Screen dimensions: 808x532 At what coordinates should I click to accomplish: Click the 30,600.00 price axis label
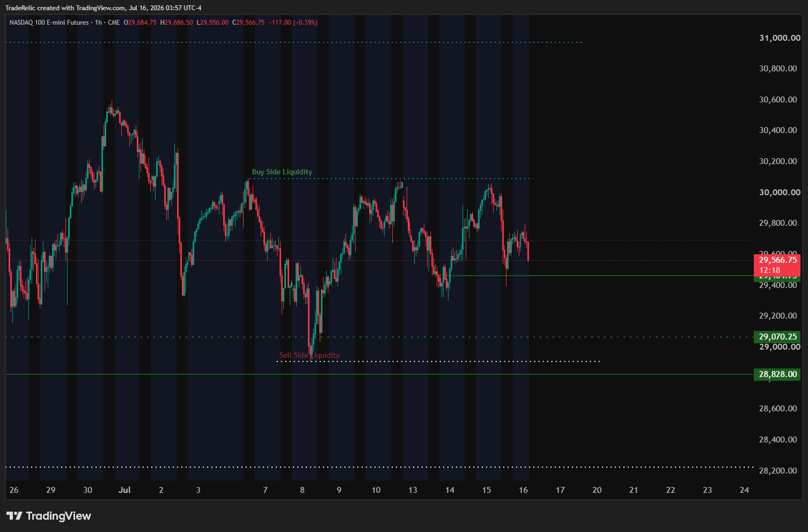click(x=778, y=100)
